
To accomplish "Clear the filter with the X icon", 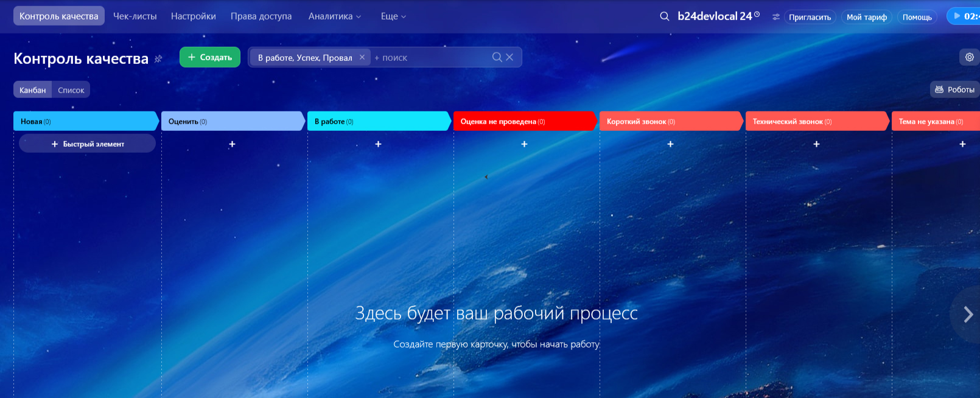I will 509,57.
